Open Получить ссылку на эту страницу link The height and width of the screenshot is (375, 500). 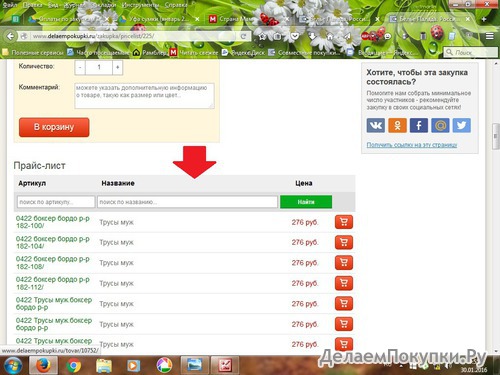(412, 145)
